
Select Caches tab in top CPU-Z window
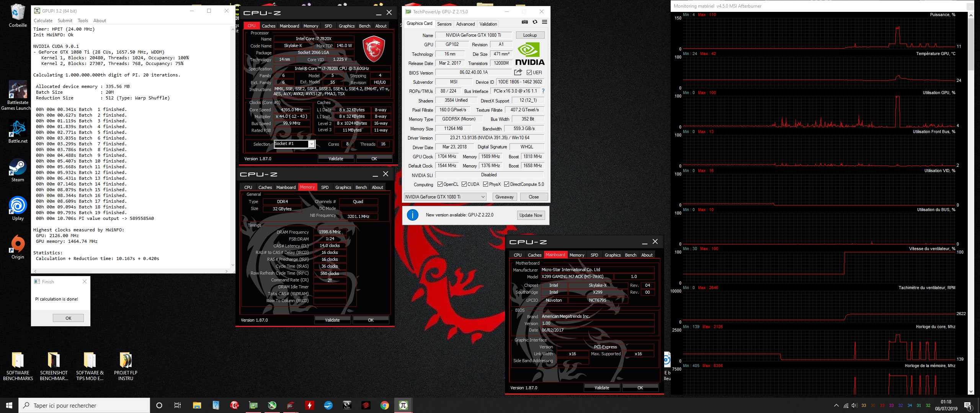click(268, 26)
